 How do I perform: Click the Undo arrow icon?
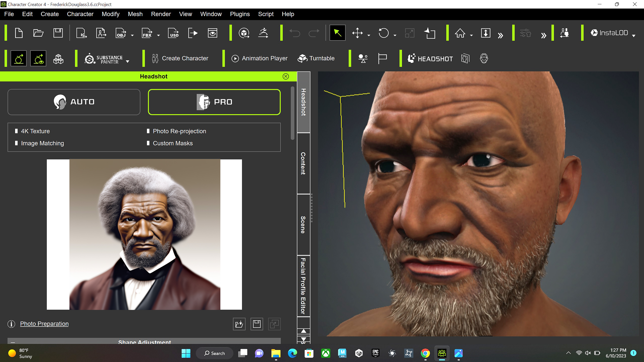(294, 33)
